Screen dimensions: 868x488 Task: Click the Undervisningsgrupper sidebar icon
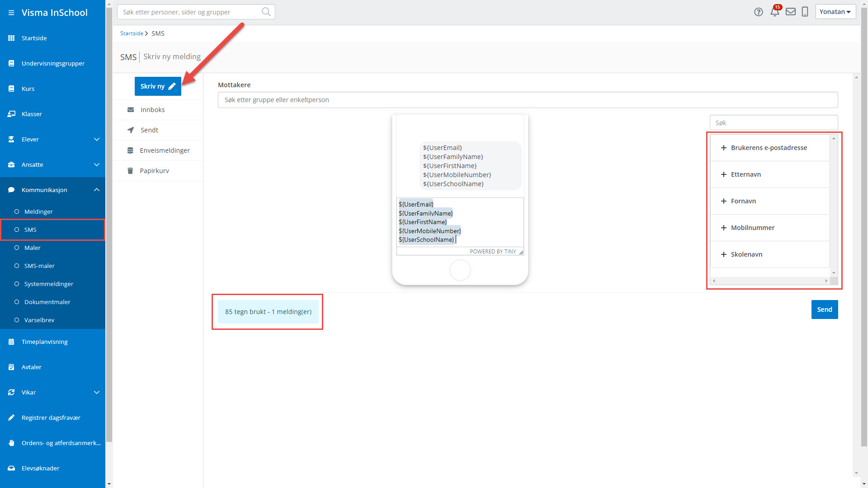11,63
